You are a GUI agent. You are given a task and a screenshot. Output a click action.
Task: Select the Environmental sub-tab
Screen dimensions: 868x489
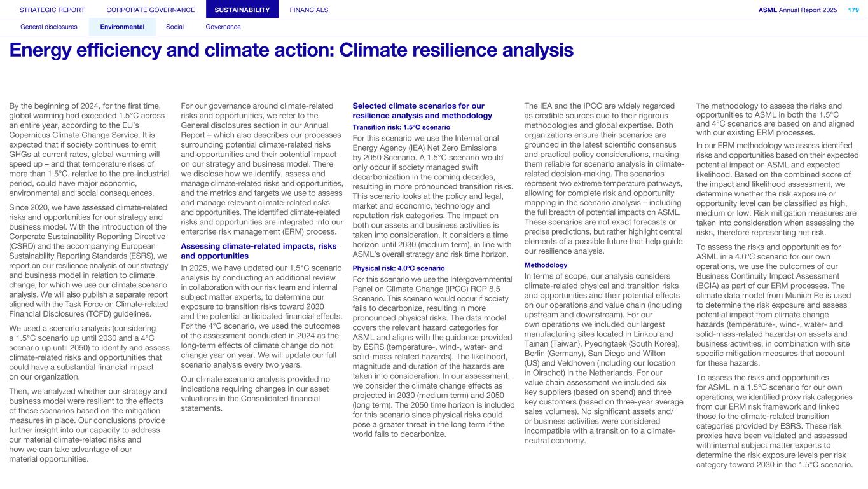point(122,27)
